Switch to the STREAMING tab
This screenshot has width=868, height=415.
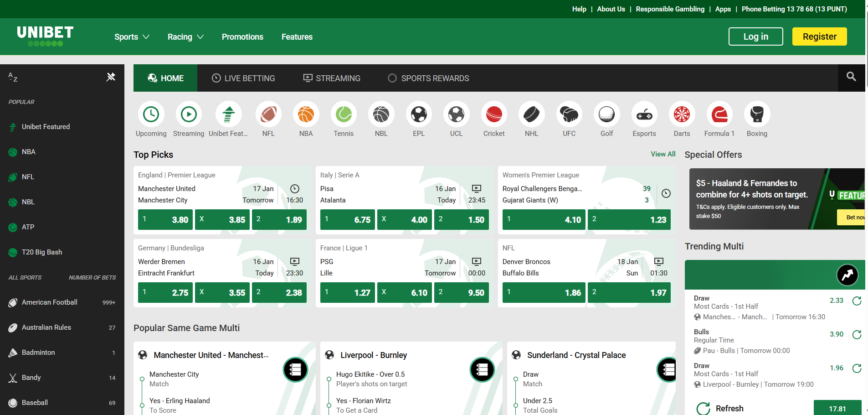coord(332,78)
